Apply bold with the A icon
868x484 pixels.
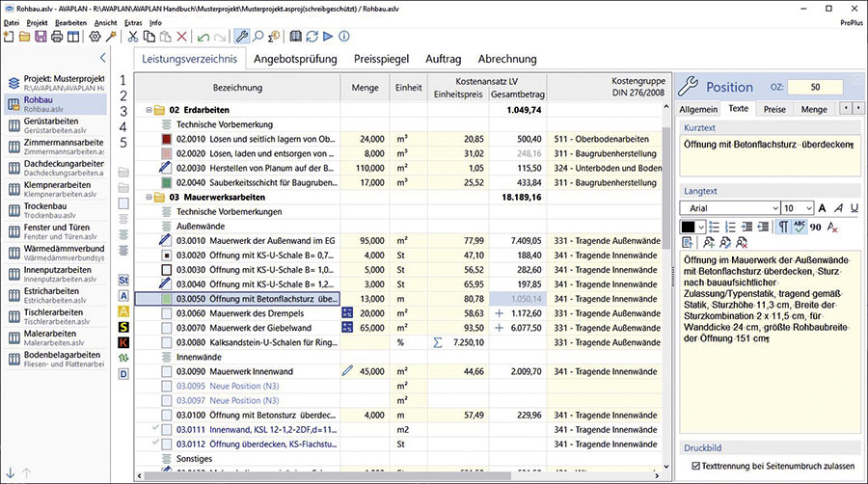coord(822,208)
